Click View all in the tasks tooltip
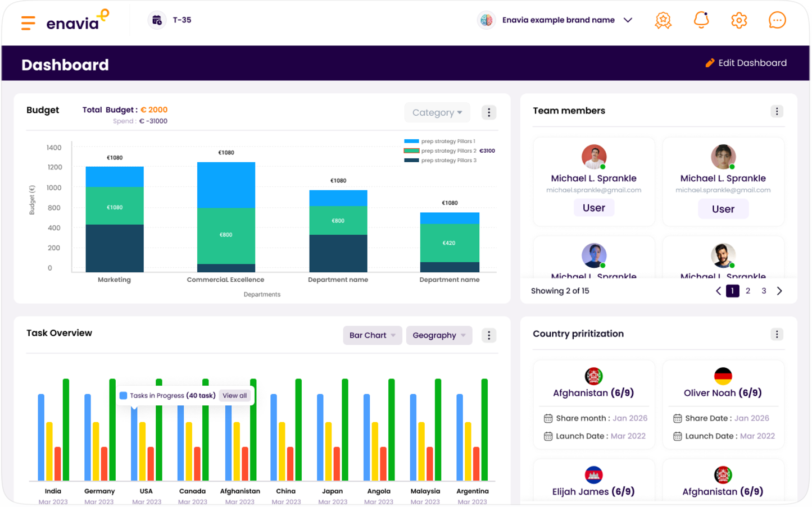Image resolution: width=812 pixels, height=507 pixels. 234,395
